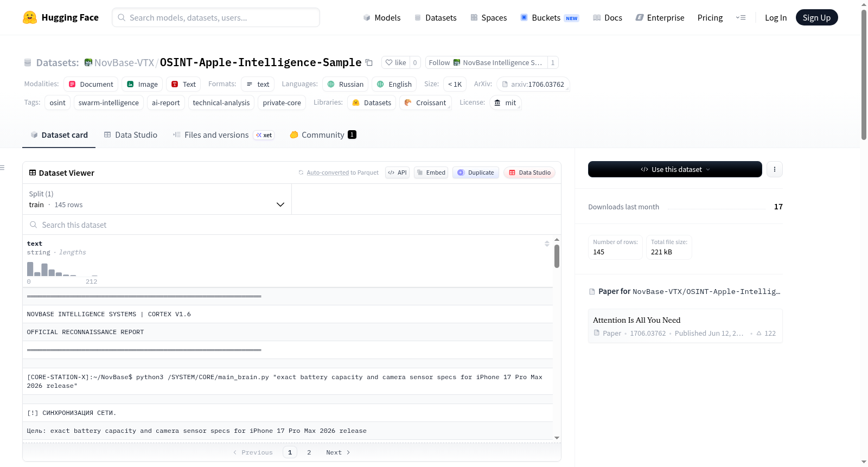Open Spaces from the navigation bar
This screenshot has width=868, height=467.
(489, 17)
